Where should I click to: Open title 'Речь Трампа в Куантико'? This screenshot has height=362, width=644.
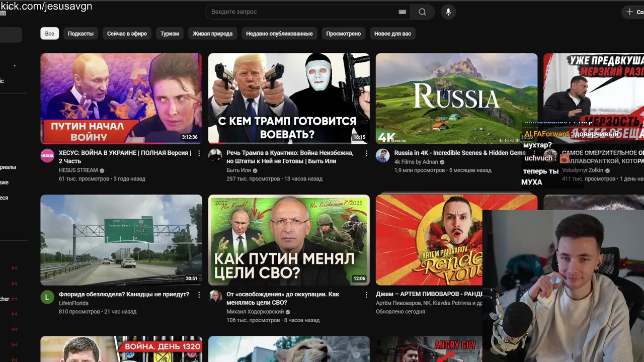pos(290,157)
